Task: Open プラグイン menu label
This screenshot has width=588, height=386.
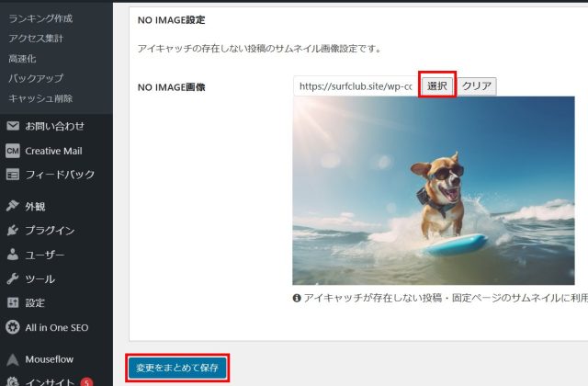Action: (x=50, y=231)
